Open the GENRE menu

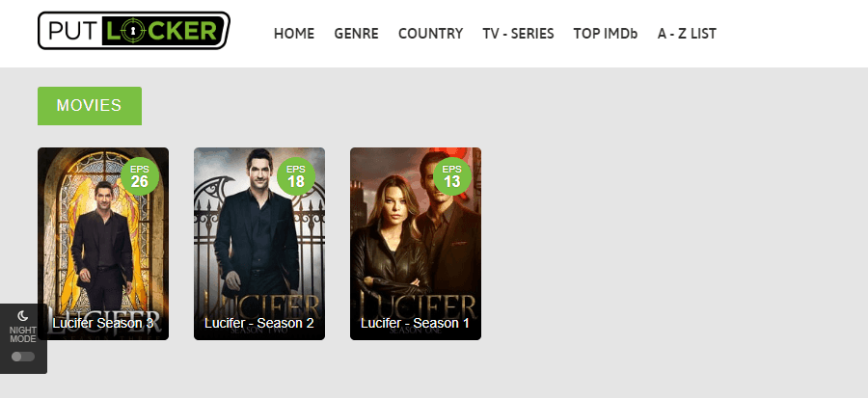pos(356,34)
